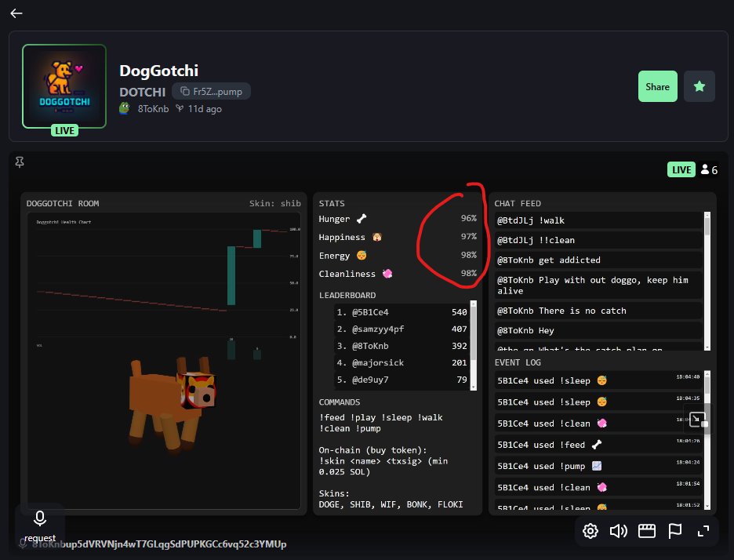The width and height of the screenshot is (734, 560).
Task: Go back using the arrow icon
Action: (x=16, y=13)
